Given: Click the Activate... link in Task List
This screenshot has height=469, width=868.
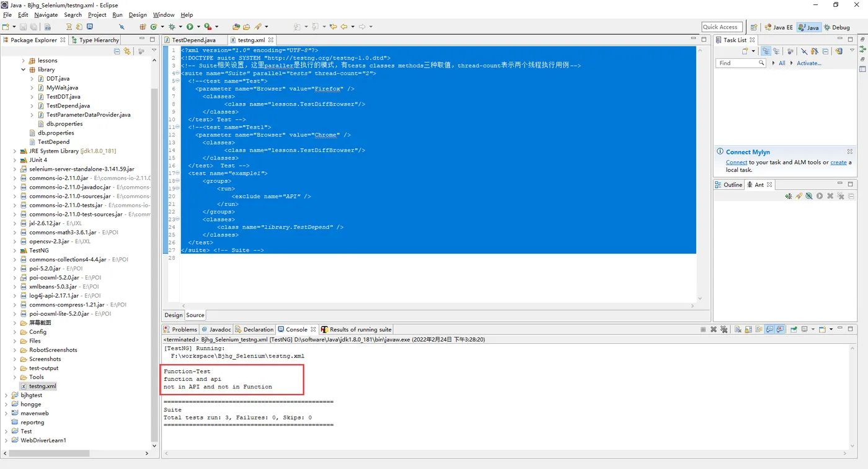Looking at the screenshot, I should coord(809,63).
